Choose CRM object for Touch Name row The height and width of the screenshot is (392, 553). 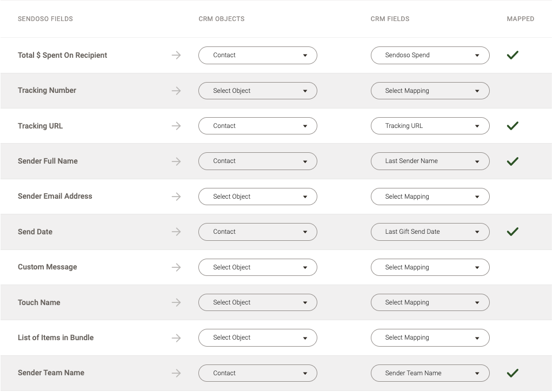coord(258,302)
